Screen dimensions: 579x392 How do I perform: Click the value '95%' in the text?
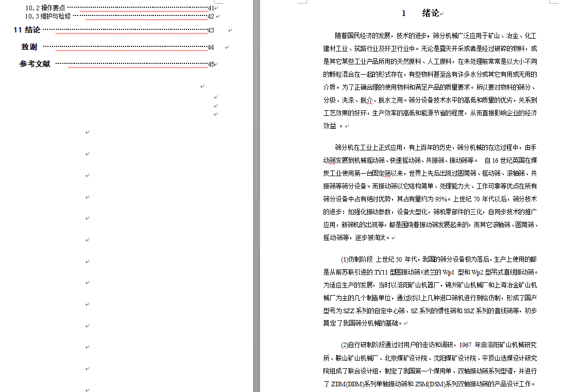click(x=441, y=199)
